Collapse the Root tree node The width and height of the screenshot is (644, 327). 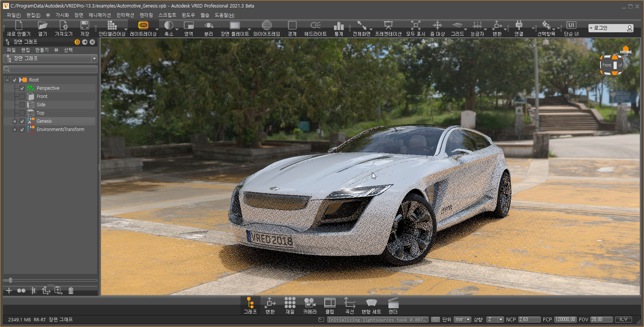click(x=8, y=80)
